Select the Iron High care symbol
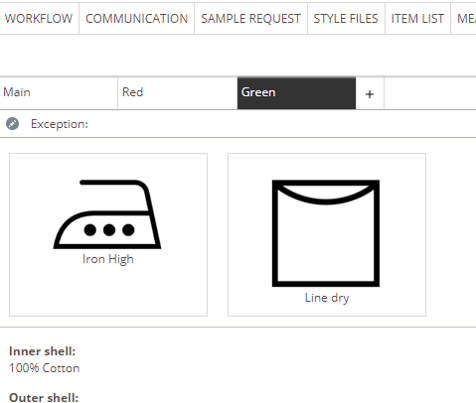 tap(107, 214)
